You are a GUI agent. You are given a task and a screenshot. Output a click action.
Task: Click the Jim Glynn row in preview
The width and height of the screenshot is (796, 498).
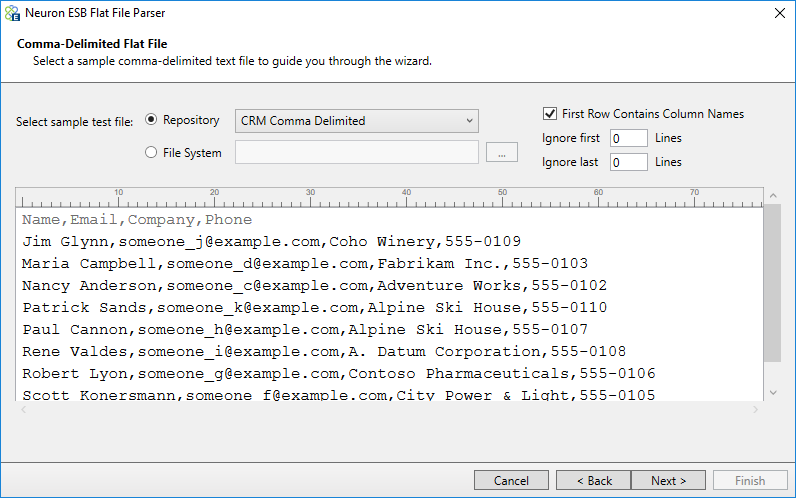[x=271, y=241]
